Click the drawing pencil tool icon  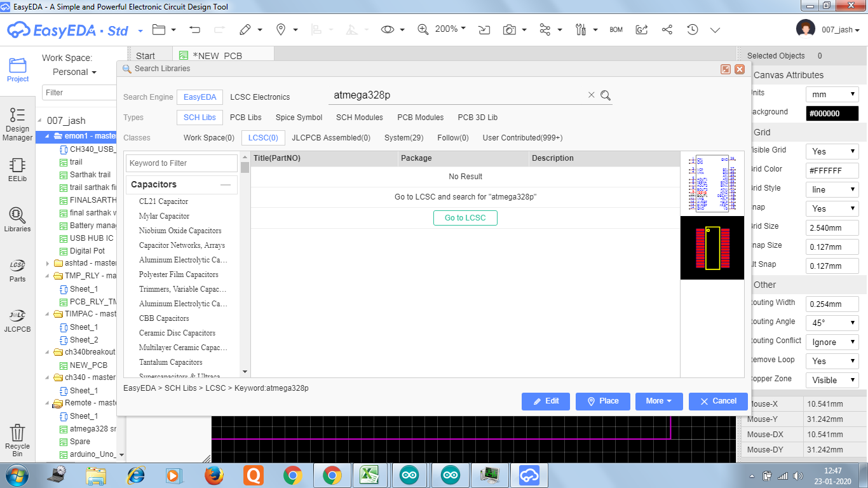click(245, 30)
